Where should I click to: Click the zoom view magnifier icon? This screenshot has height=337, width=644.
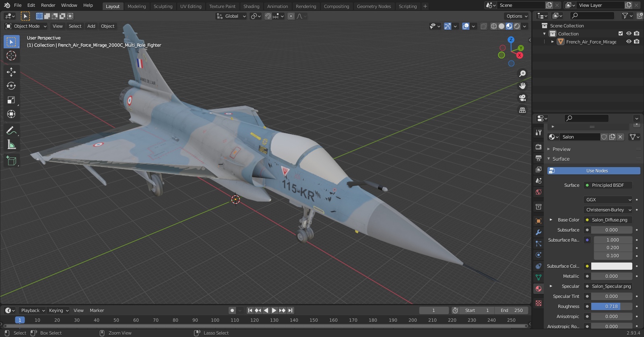click(x=522, y=74)
